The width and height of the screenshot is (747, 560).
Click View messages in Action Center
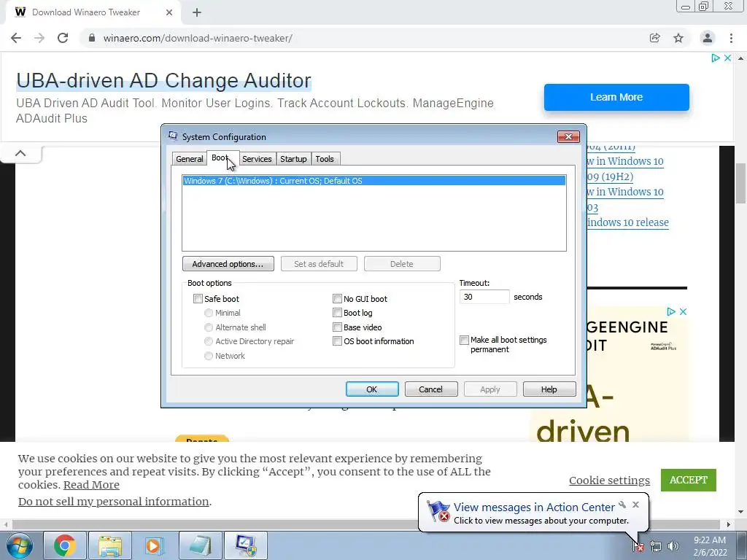pyautogui.click(x=534, y=507)
